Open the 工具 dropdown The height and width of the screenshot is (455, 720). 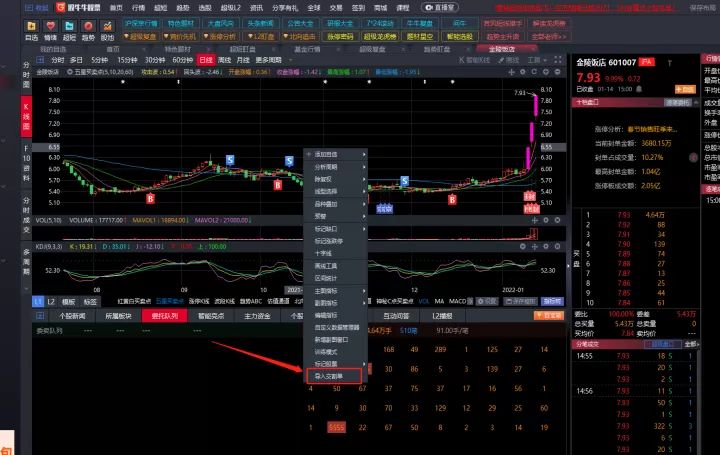pyautogui.click(x=537, y=60)
